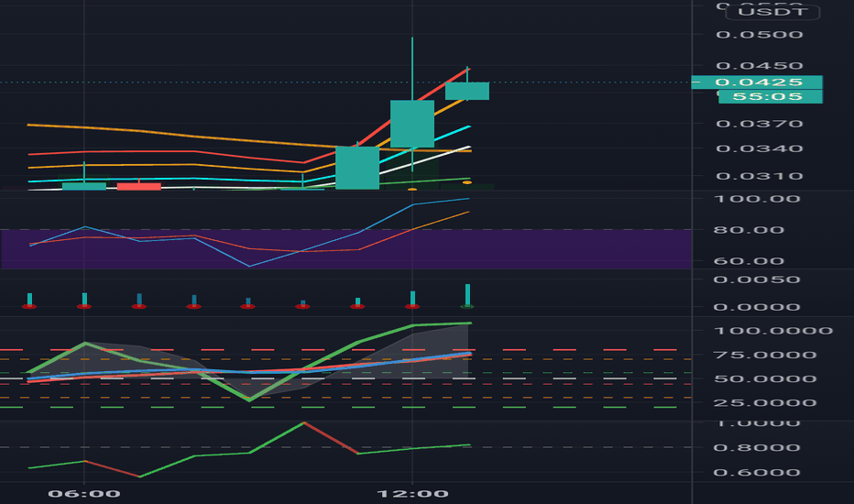
Task: Click the 0.0050 volume scale label
Action: click(x=757, y=280)
